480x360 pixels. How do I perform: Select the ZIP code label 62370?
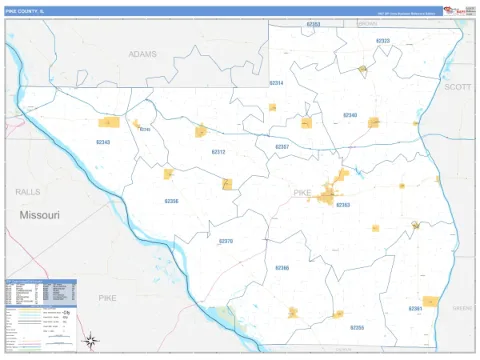[226, 241]
